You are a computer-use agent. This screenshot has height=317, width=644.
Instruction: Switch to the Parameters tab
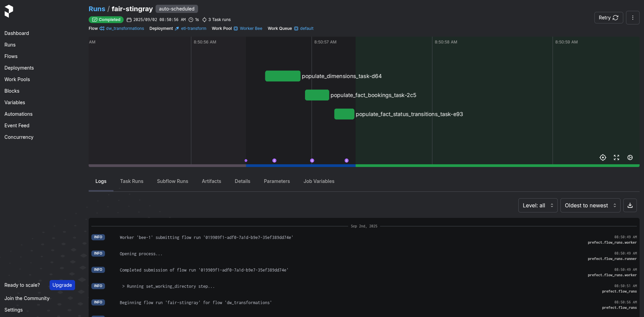pos(276,181)
